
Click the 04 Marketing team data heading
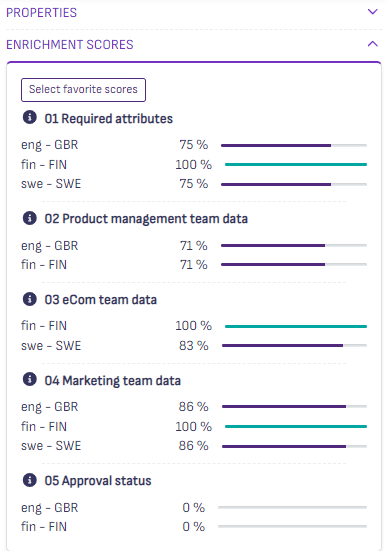coord(112,381)
